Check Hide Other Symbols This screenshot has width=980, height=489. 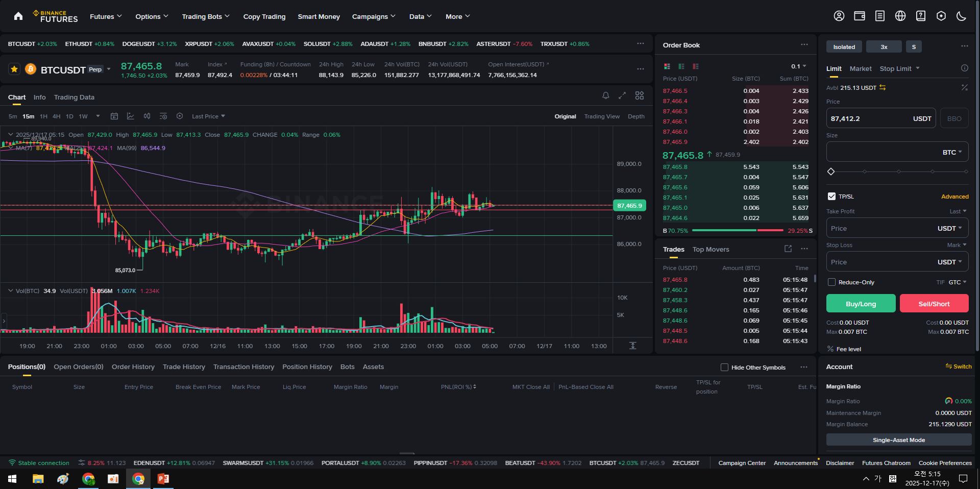click(724, 368)
